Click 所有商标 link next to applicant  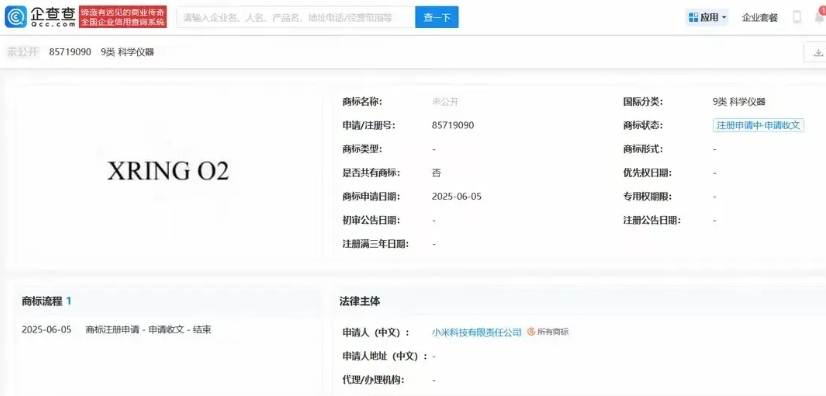click(553, 332)
